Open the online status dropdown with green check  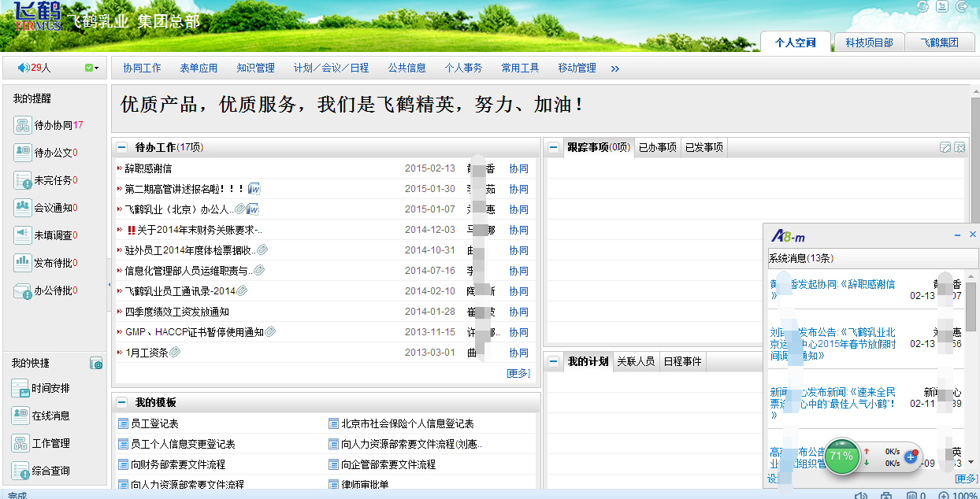click(x=91, y=68)
